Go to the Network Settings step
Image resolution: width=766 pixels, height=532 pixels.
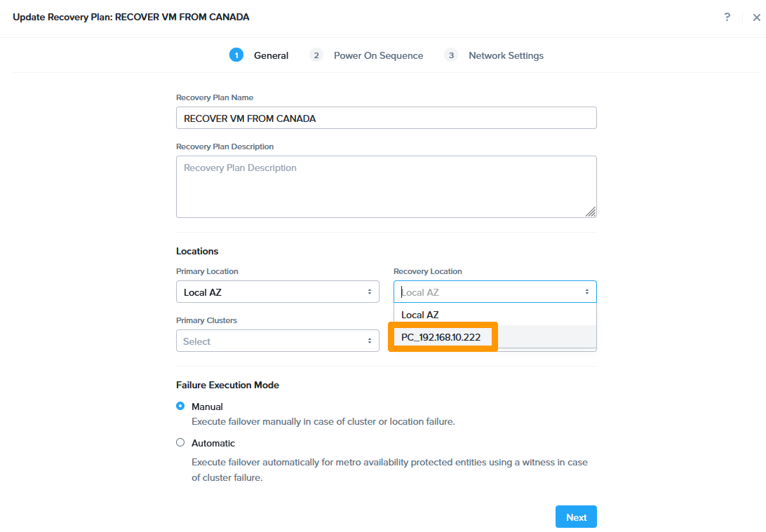click(506, 55)
